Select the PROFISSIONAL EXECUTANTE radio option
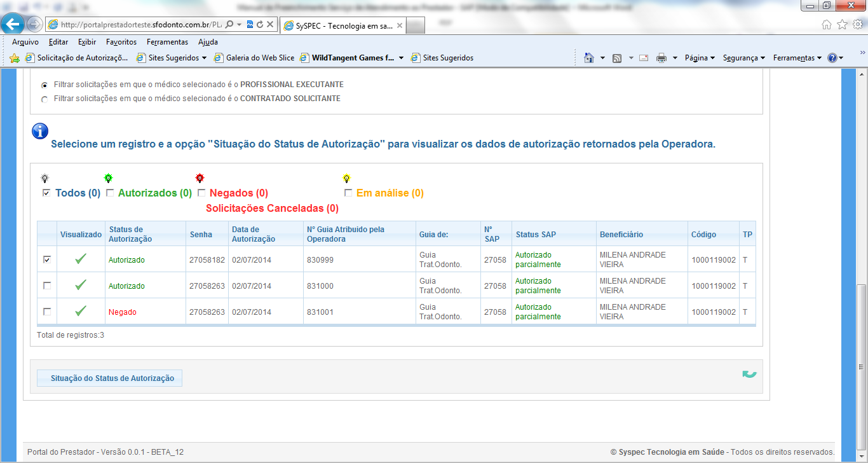Viewport: 868px width, 463px height. tap(44, 85)
